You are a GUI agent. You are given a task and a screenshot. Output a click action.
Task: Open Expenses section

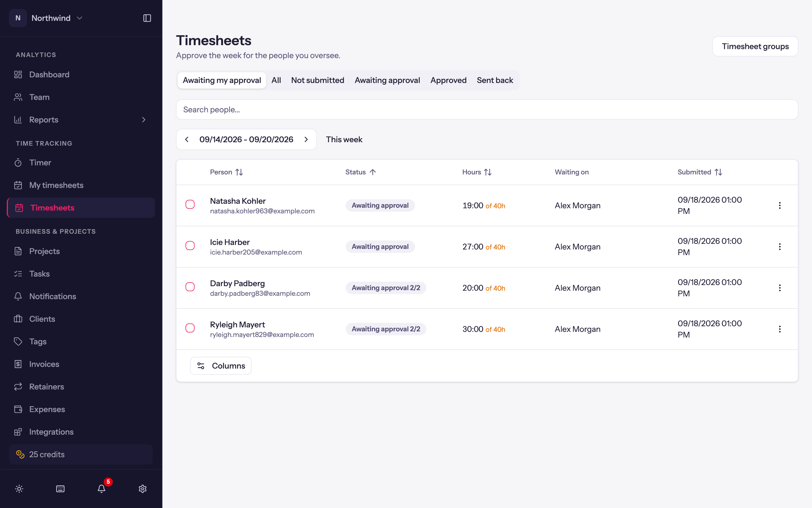tap(81, 409)
